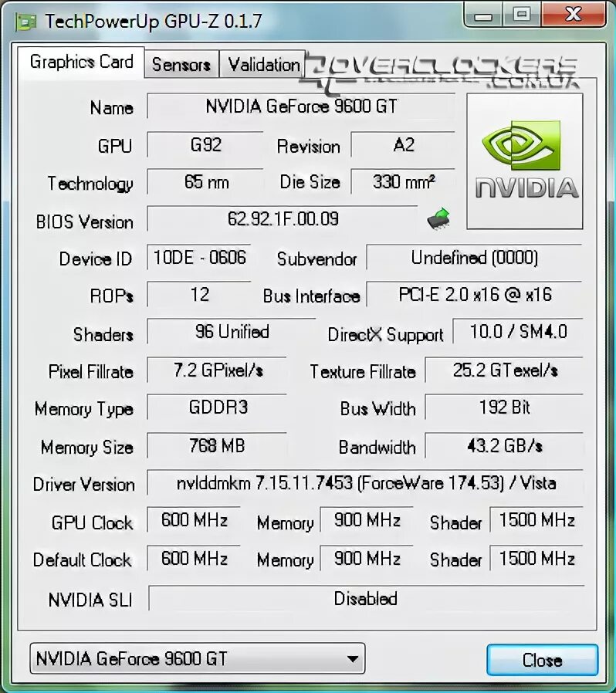Click the 'Technology' label
Image resolution: width=616 pixels, height=693 pixels.
tap(90, 184)
